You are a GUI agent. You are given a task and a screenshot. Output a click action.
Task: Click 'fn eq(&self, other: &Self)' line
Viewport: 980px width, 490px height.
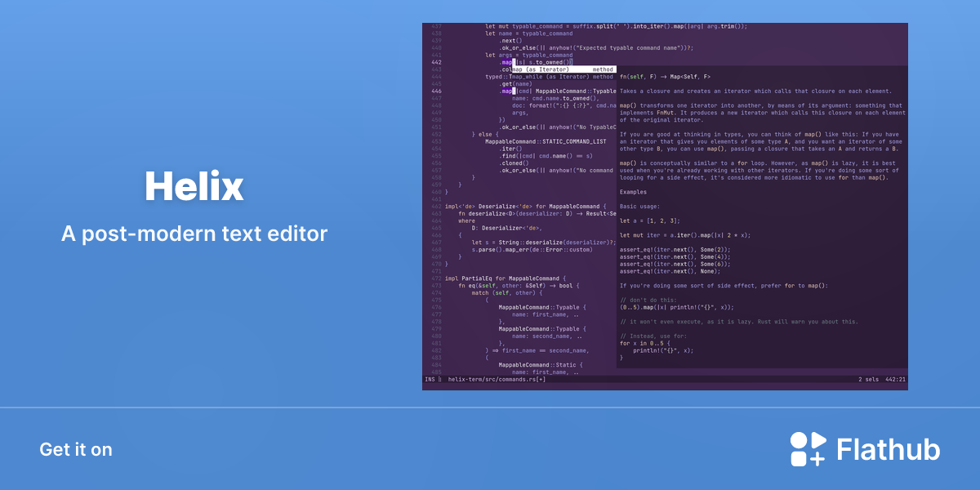coord(519,286)
